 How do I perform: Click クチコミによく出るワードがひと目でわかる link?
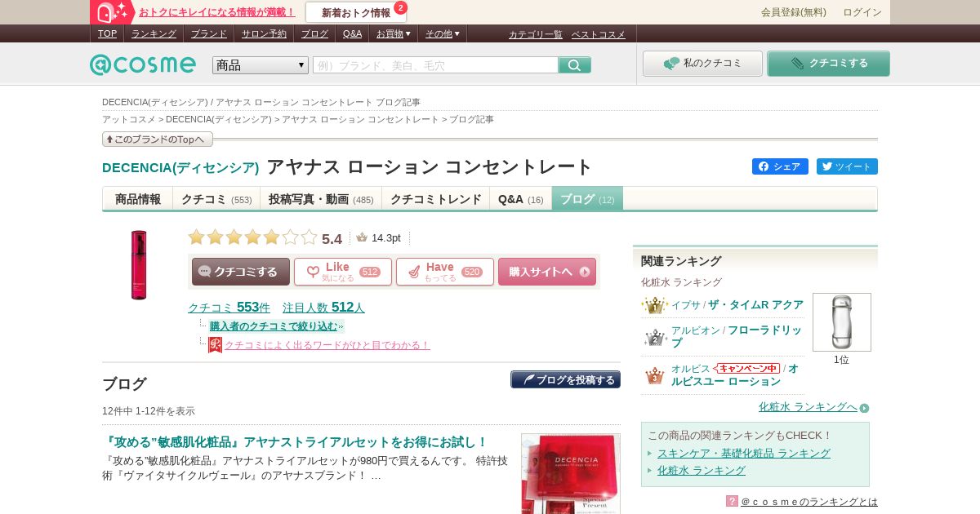[327, 345]
